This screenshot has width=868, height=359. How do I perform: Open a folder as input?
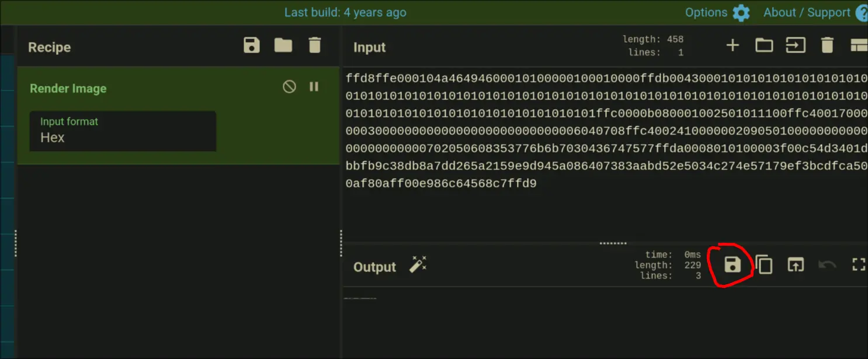pos(764,46)
